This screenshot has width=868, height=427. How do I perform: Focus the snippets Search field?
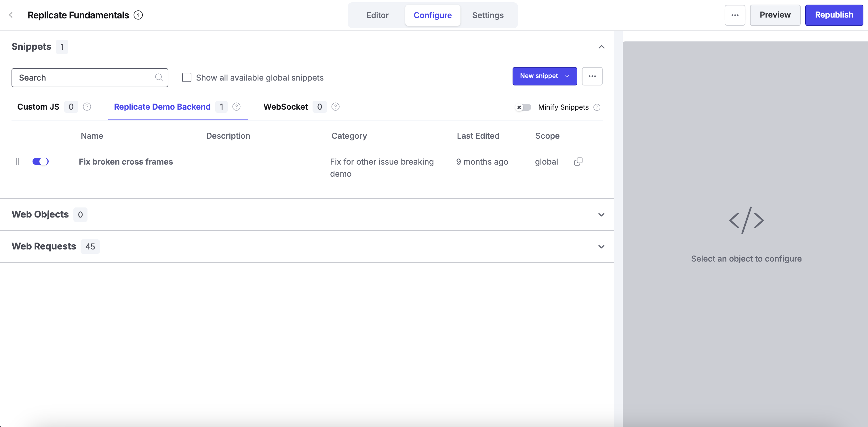point(90,78)
